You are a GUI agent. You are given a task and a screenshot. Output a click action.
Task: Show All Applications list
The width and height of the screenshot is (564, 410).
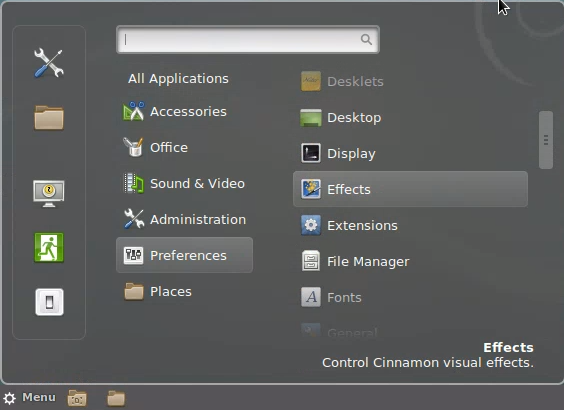(x=178, y=78)
